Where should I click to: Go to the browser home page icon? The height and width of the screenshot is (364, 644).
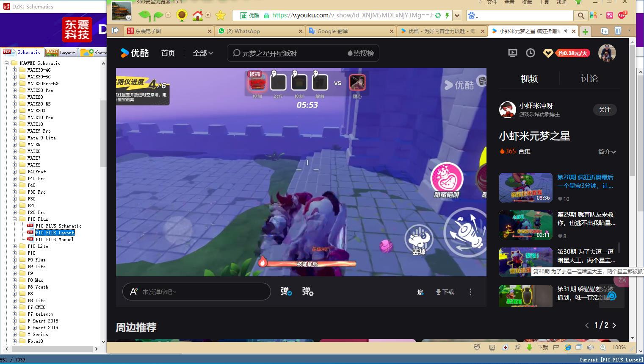click(198, 16)
